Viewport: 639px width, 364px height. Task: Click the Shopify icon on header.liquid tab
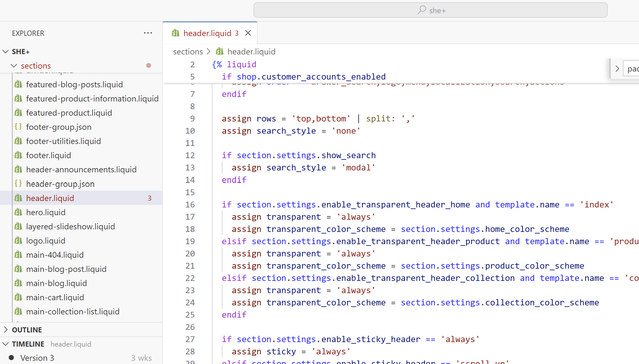[x=176, y=33]
